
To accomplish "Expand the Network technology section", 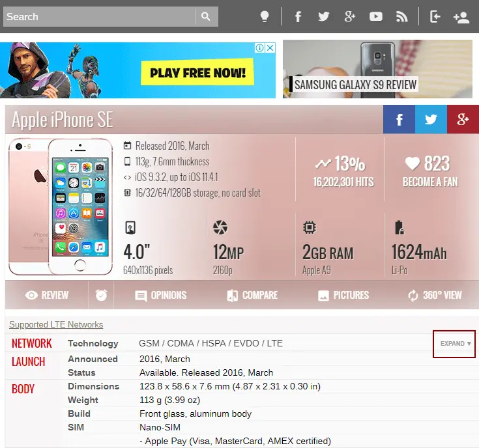I will [454, 344].
